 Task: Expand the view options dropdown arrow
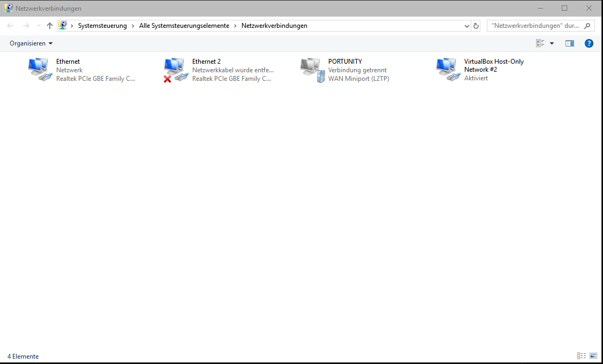point(552,43)
